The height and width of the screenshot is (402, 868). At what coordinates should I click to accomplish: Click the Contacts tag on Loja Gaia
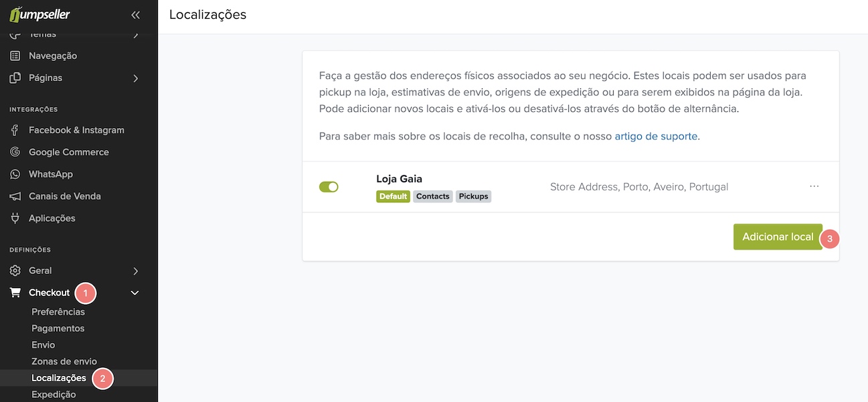[433, 196]
